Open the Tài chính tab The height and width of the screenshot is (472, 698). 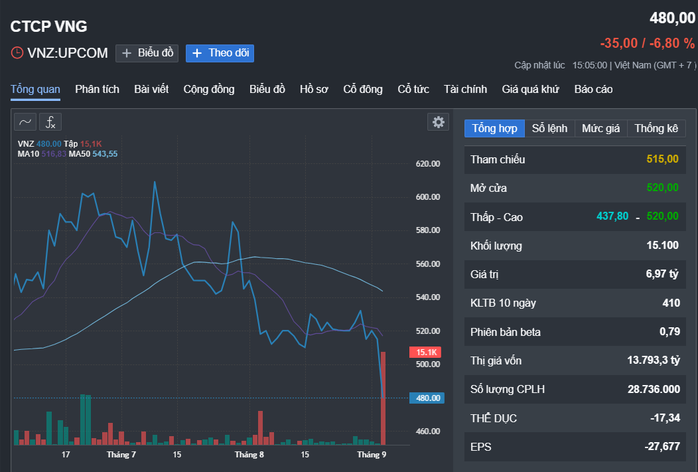(465, 90)
